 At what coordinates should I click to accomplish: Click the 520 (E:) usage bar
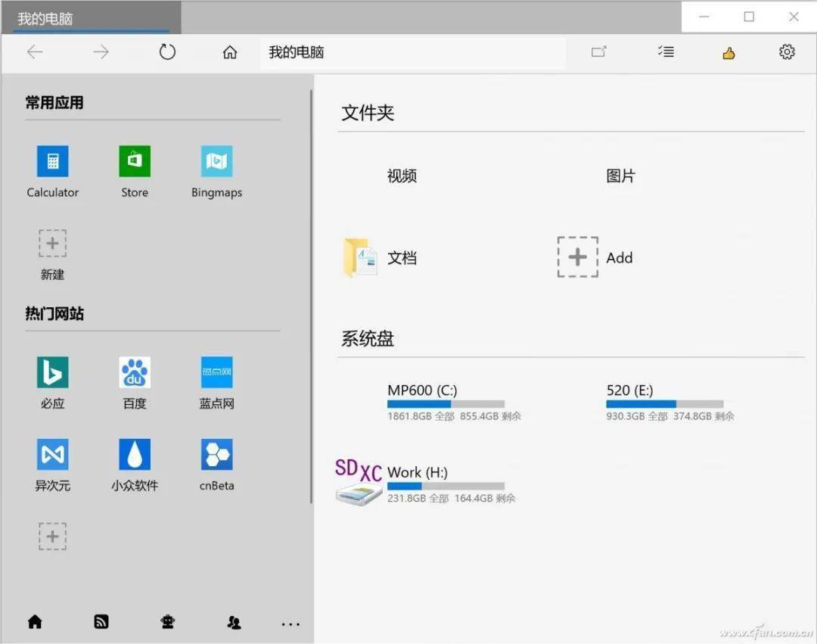point(664,404)
